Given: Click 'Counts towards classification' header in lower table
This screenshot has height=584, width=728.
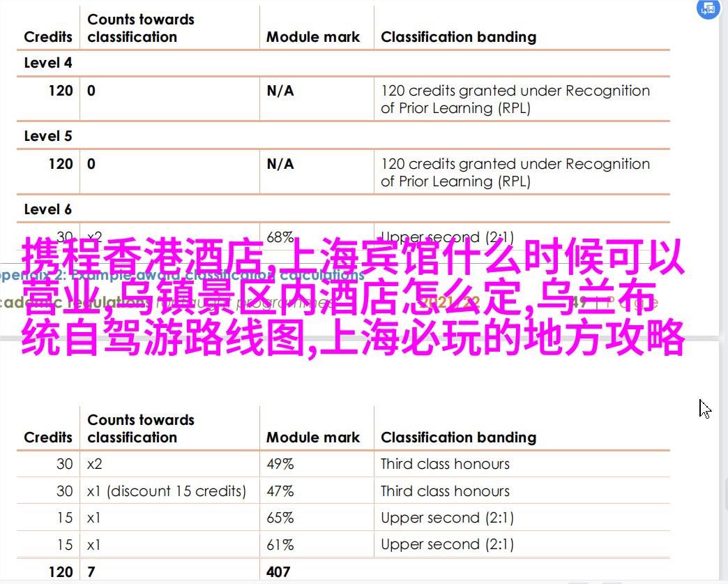Looking at the screenshot, I should click(141, 428).
